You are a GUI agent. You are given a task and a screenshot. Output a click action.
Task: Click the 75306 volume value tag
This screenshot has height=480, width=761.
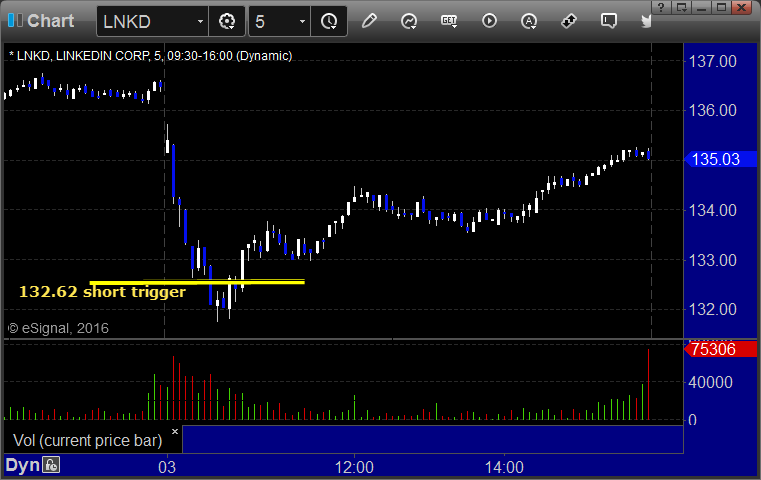click(x=721, y=349)
